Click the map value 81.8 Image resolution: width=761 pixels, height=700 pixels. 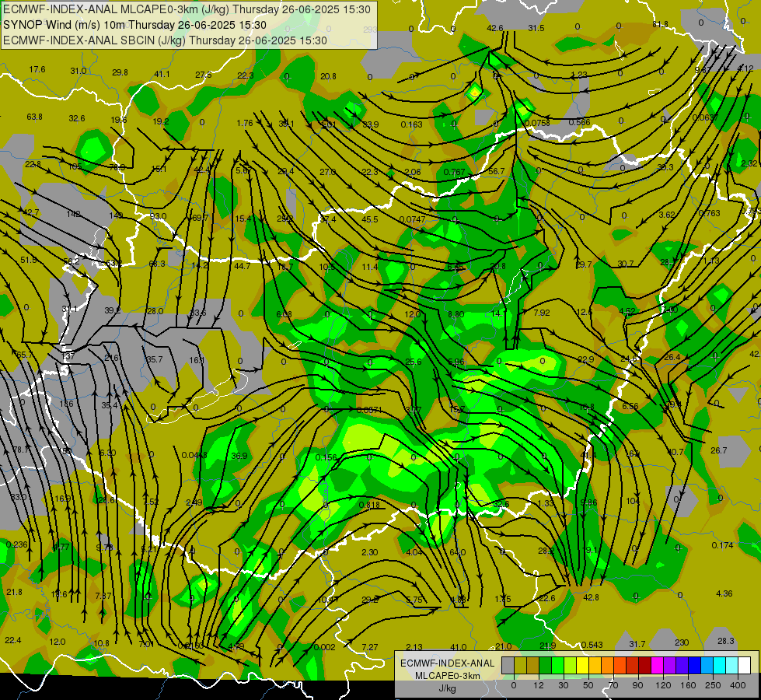pyautogui.click(x=660, y=24)
